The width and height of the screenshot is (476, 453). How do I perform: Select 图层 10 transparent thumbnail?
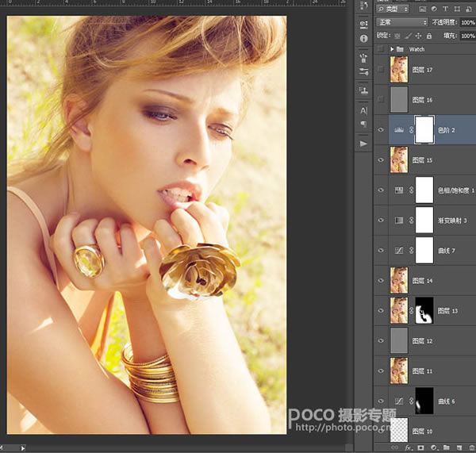coord(399,431)
